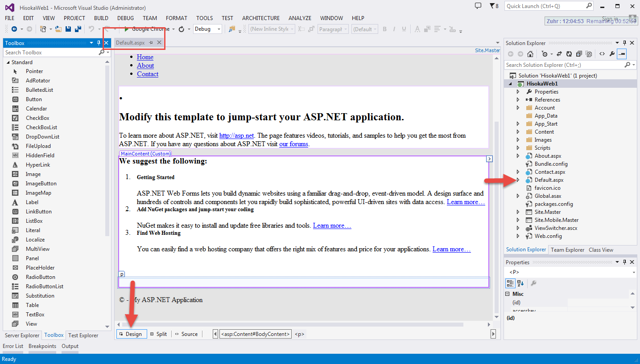Select Default.aspx in Solution Explorer
The height and width of the screenshot is (364, 640).
549,180
